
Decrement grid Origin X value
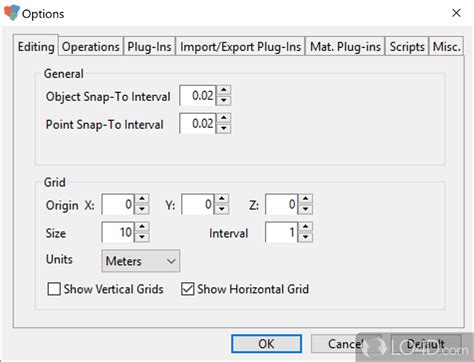point(142,209)
